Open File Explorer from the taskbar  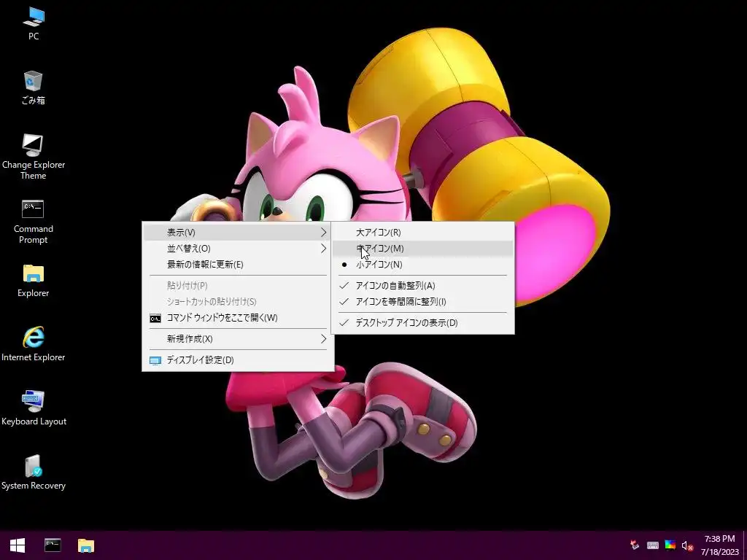[x=86, y=545]
